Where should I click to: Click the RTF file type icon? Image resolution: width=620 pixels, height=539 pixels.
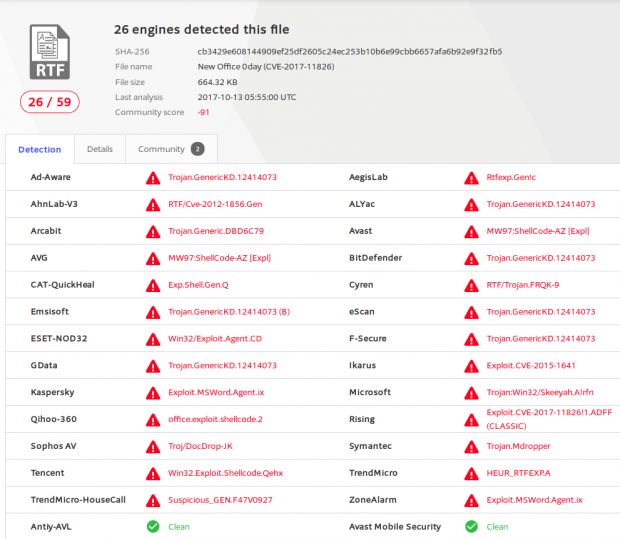point(50,52)
